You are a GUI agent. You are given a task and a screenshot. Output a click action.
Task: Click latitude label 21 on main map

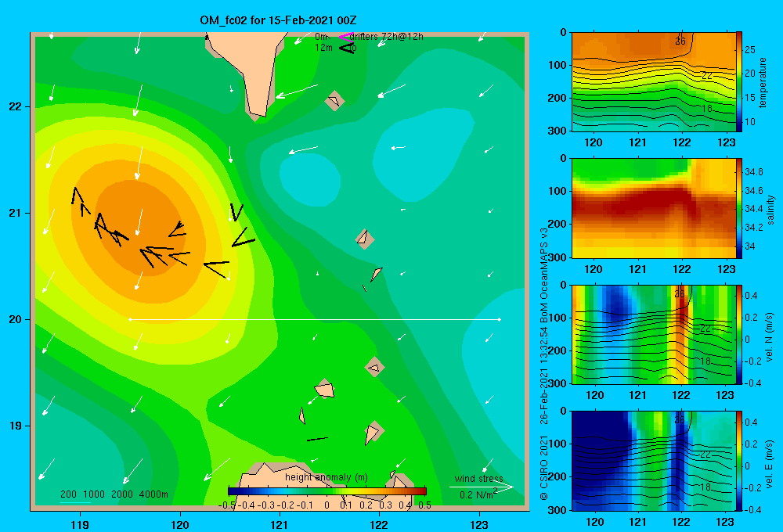pos(16,213)
